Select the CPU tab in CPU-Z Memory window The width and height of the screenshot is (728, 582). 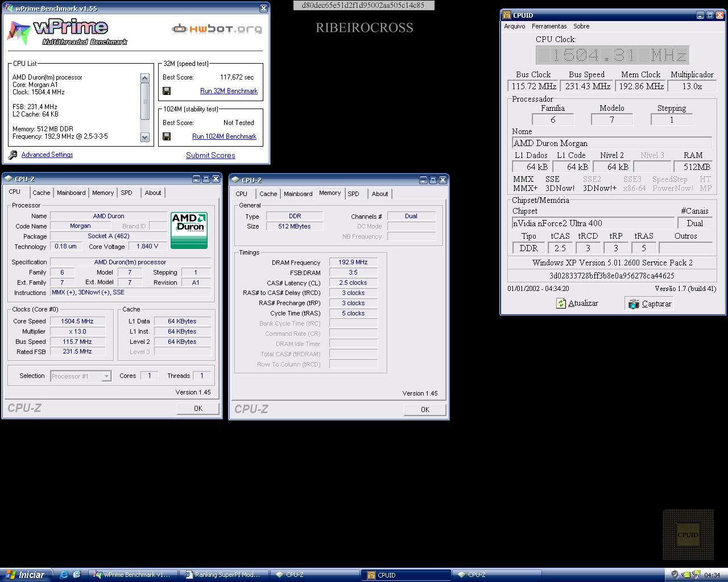[242, 194]
